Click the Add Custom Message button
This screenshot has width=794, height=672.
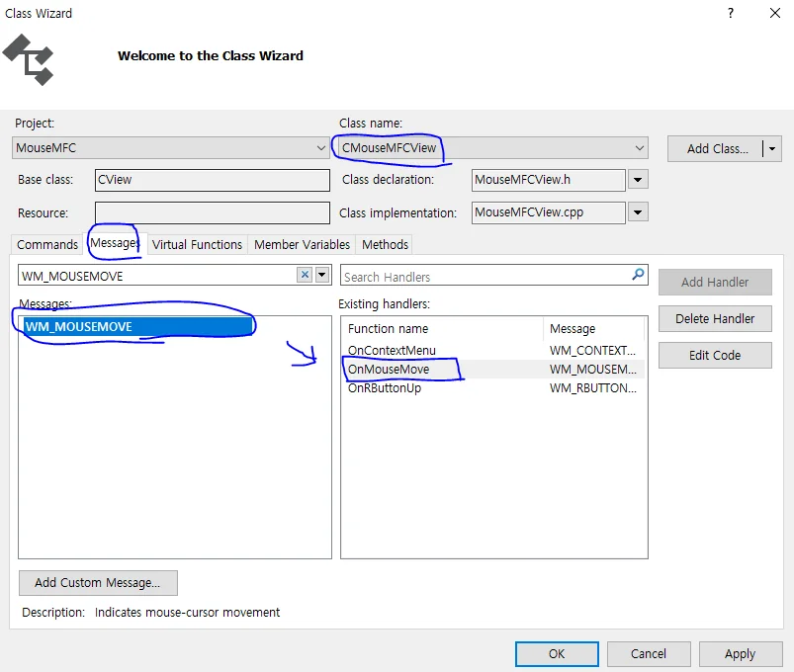pyautogui.click(x=98, y=583)
